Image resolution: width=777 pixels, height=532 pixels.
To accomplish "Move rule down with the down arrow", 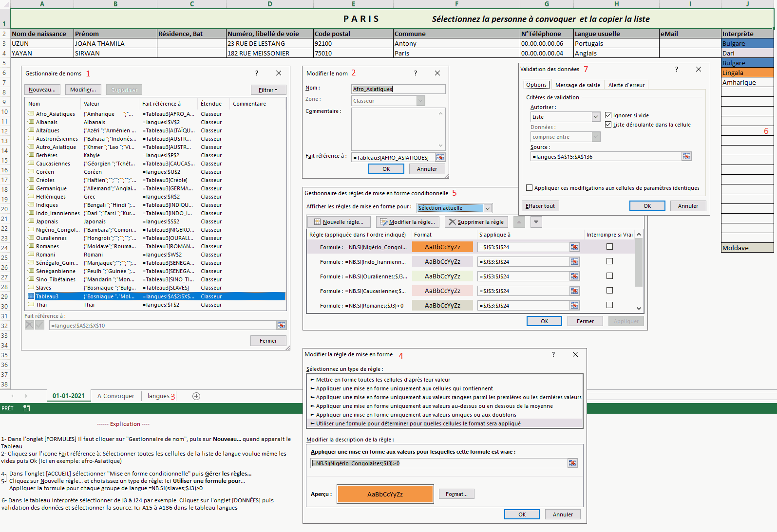I will tap(536, 222).
